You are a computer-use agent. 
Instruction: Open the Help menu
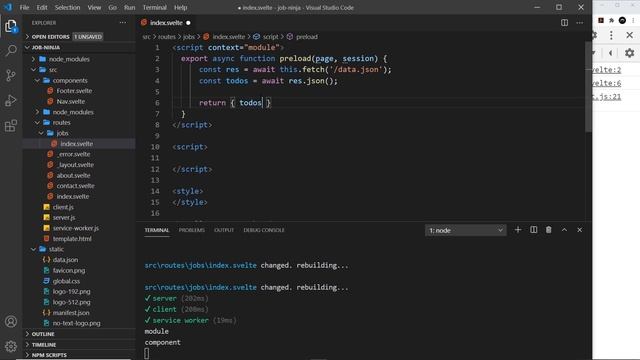click(x=180, y=7)
